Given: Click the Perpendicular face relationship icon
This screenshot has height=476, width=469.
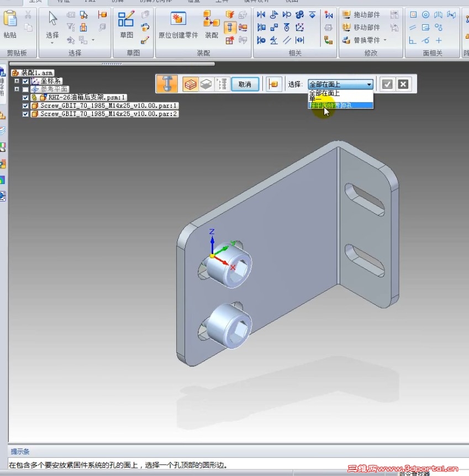Looking at the screenshot, I should [413, 40].
